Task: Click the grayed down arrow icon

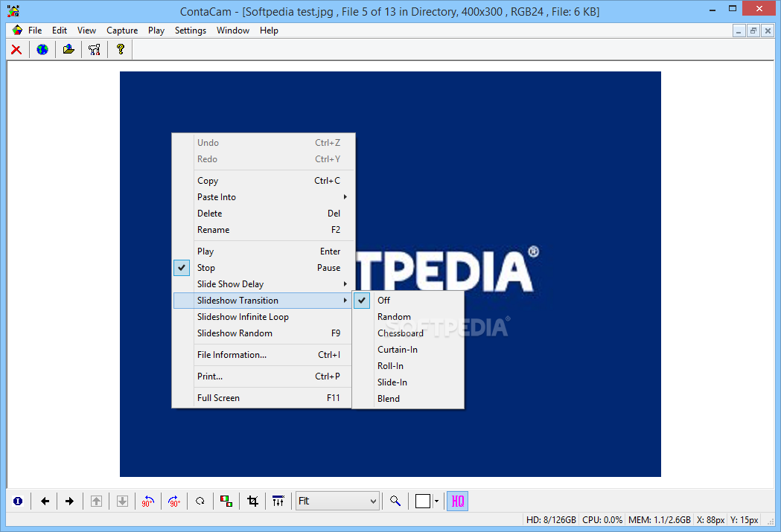Action: pos(122,501)
